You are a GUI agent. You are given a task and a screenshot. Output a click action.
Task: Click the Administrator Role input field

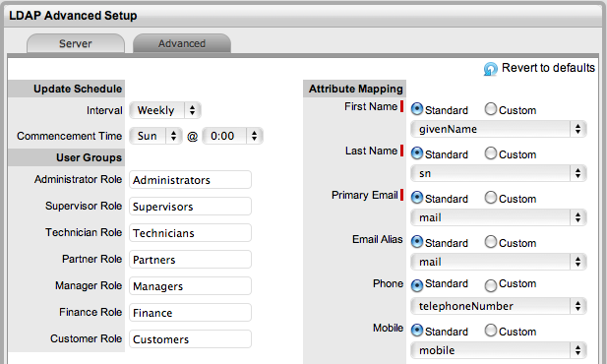(190, 180)
